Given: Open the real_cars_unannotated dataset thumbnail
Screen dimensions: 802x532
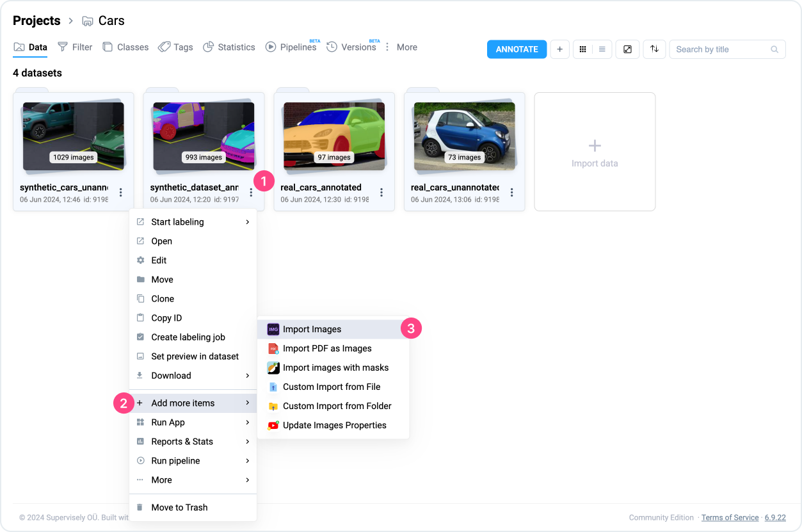Looking at the screenshot, I should tap(464, 136).
